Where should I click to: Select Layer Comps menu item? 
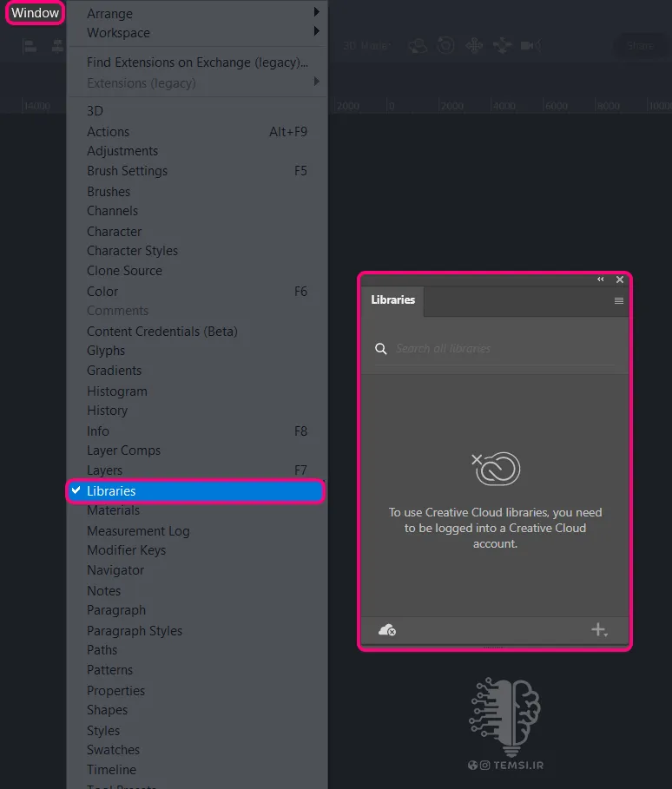tap(197, 450)
